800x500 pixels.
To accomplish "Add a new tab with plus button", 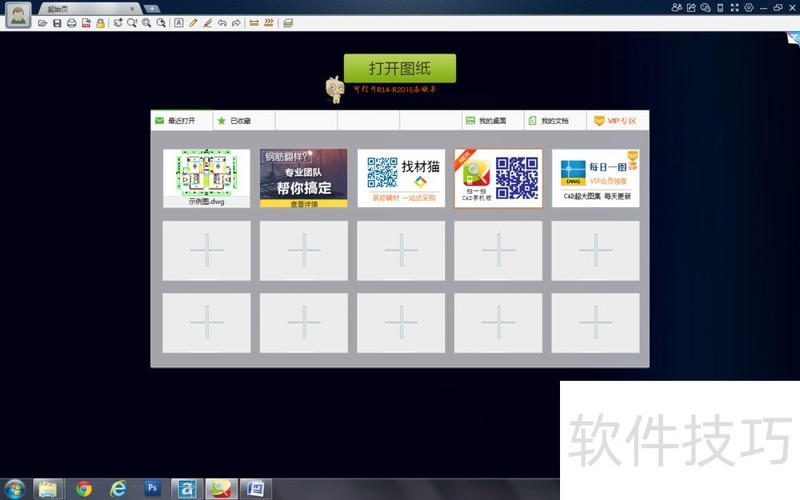I will 152,9.
